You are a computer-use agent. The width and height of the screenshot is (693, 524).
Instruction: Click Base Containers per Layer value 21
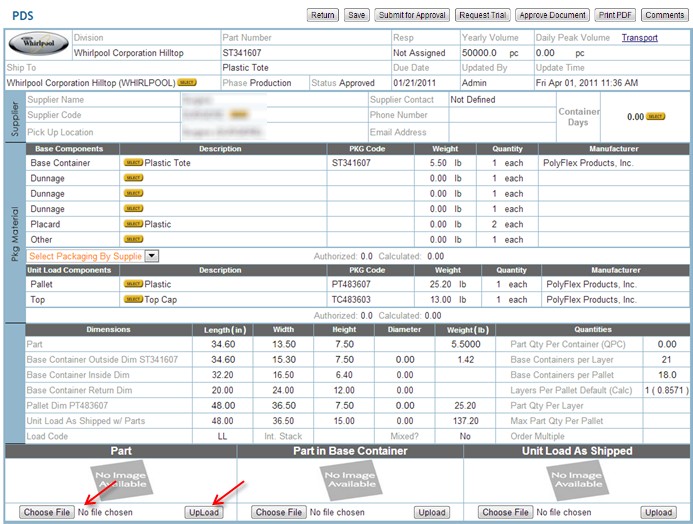click(x=666, y=360)
